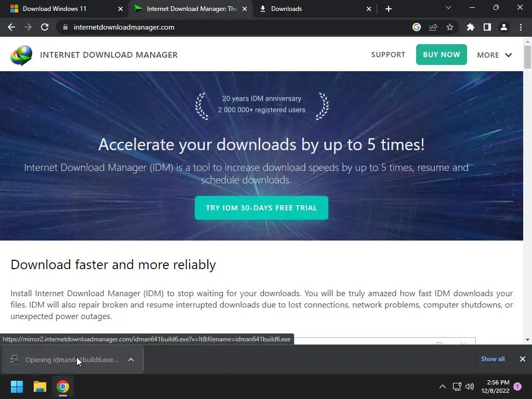Open the Chrome three-dot menu
The height and width of the screenshot is (399, 532).
click(x=521, y=27)
